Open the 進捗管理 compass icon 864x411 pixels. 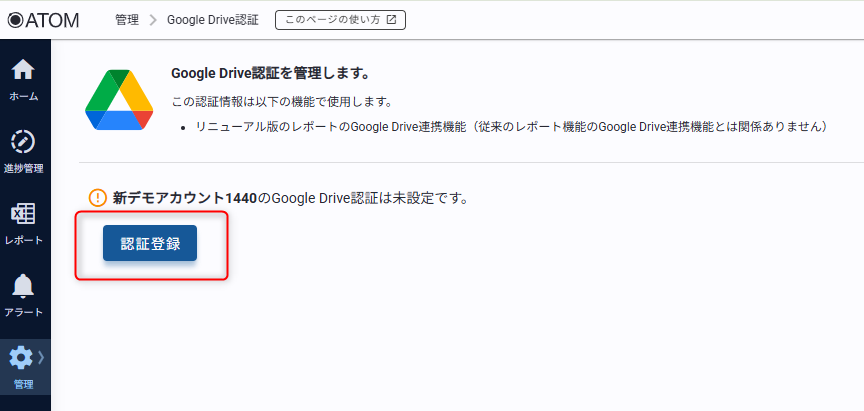click(x=23, y=142)
